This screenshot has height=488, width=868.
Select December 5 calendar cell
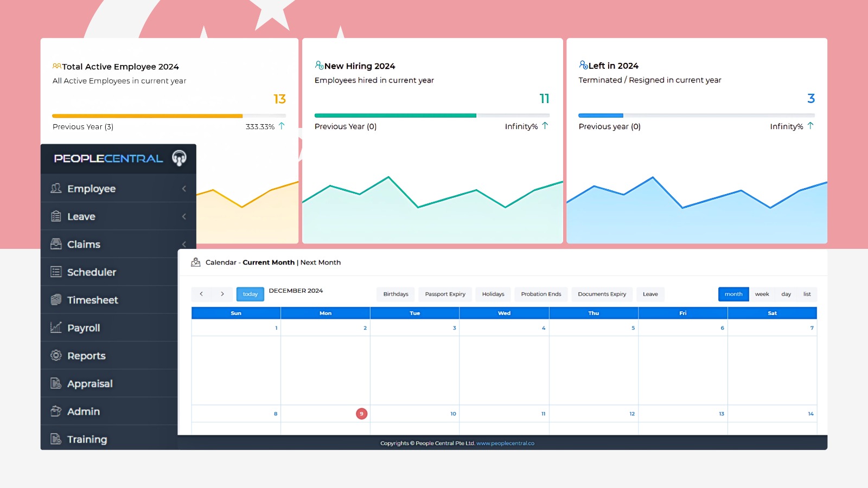coord(593,362)
